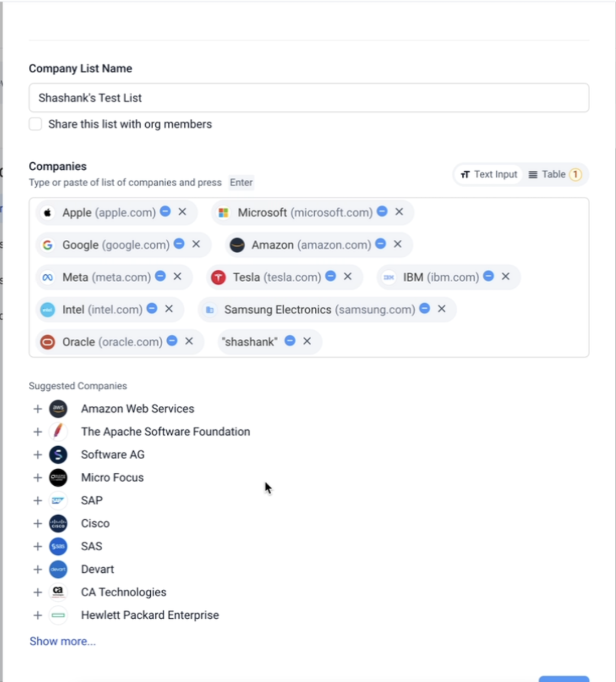Click The Apache Software Foundation suggestion
Viewport: 616px width, 682px height.
[x=165, y=431]
